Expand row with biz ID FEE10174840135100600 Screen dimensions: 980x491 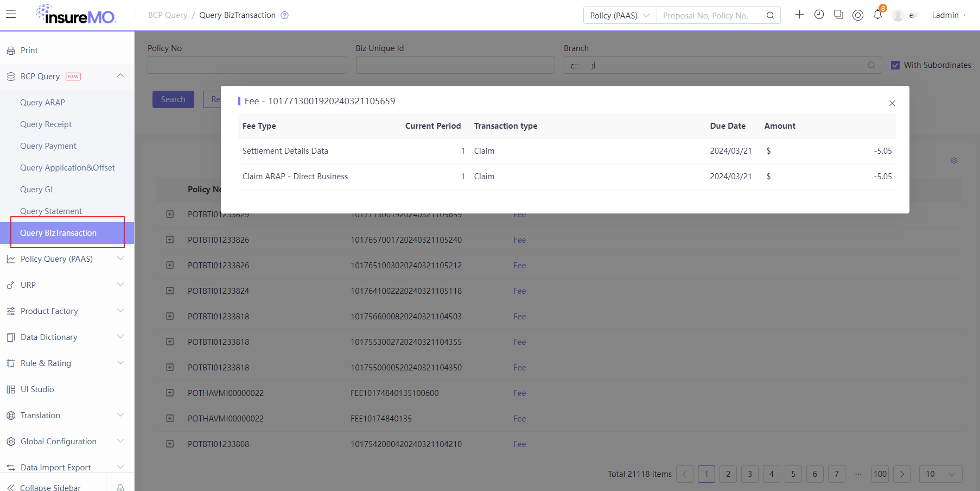170,393
